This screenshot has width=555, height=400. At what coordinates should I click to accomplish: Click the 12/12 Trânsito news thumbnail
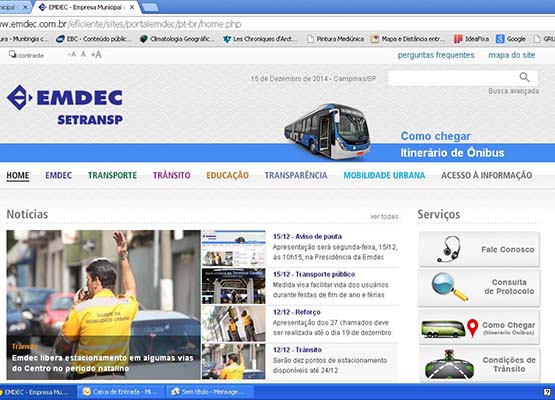click(234, 361)
